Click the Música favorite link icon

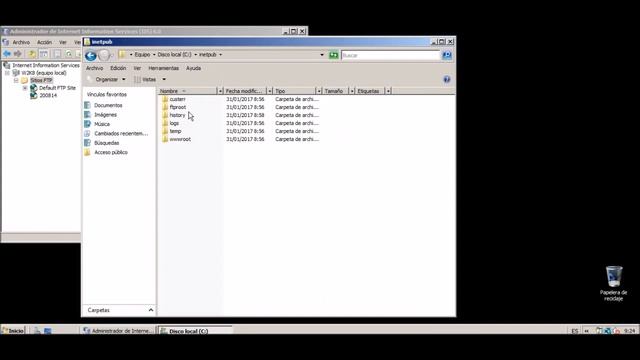[87, 124]
